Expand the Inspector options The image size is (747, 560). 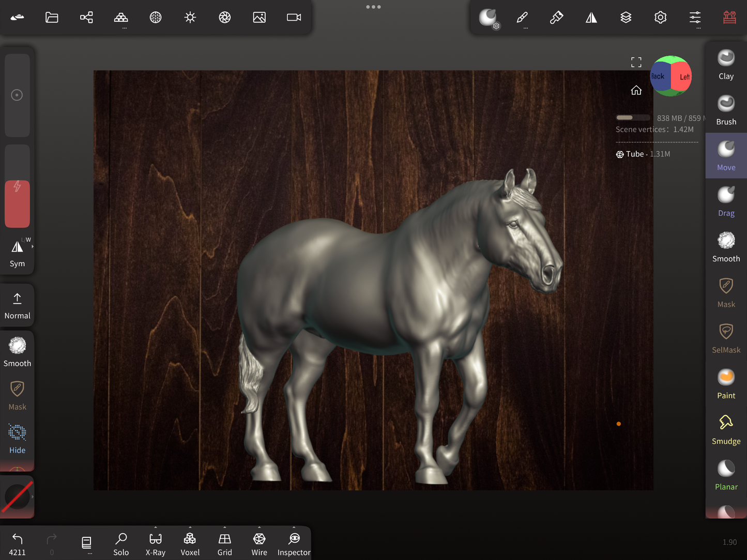pos(294,528)
